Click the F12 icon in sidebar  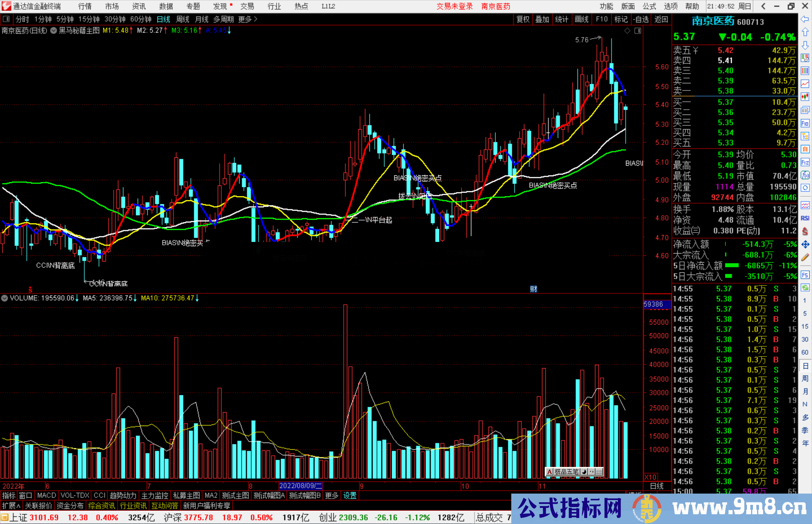click(x=805, y=162)
